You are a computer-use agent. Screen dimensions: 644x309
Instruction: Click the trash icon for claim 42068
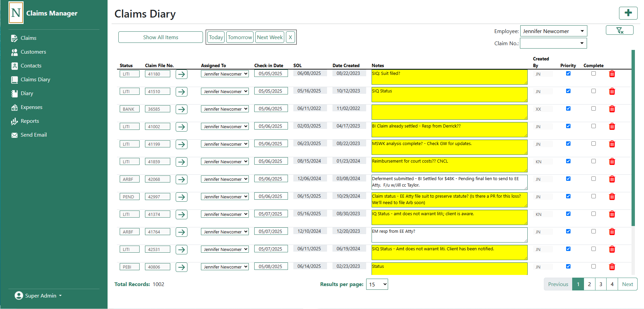click(612, 179)
